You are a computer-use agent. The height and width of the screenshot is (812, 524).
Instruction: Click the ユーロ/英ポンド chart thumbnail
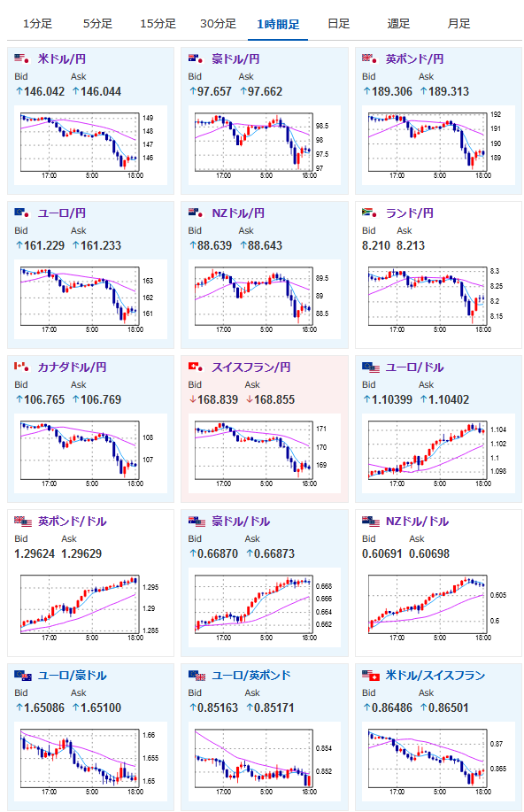pyautogui.click(x=265, y=762)
